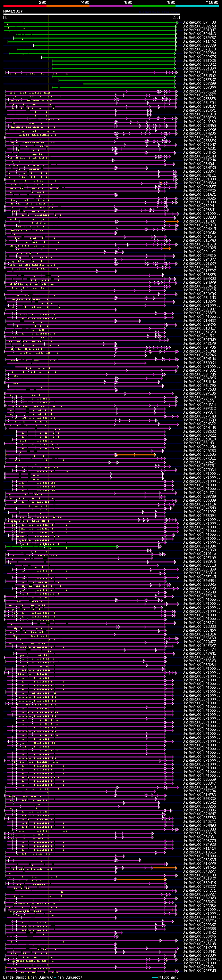Open hit UniRef100_Q82RN1
This screenshot has height=980, width=222.
coord(199,206)
